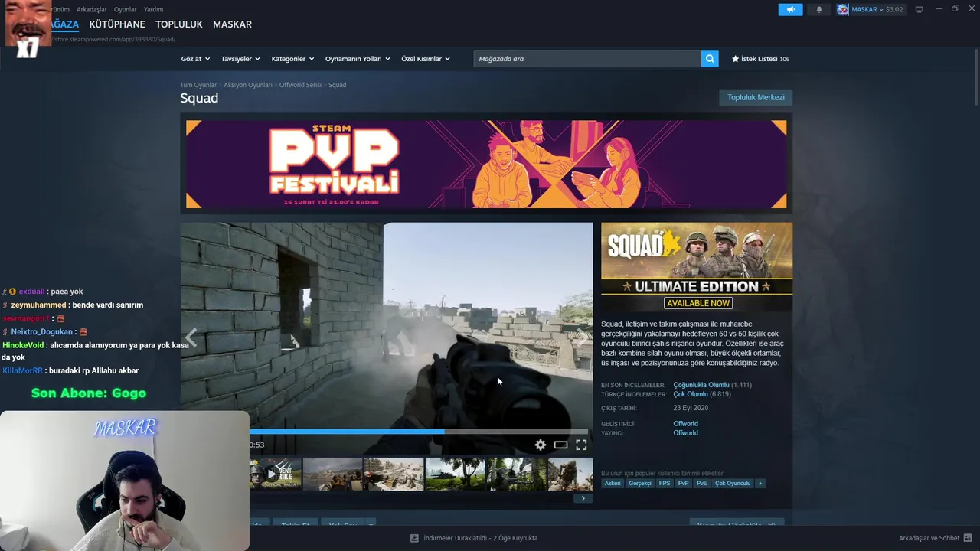
Task: Open Çok Olumlu Turkish reviews link
Action: pos(691,394)
